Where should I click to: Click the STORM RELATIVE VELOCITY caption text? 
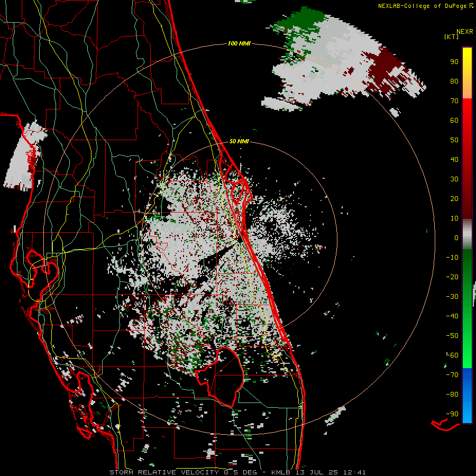tap(164, 472)
